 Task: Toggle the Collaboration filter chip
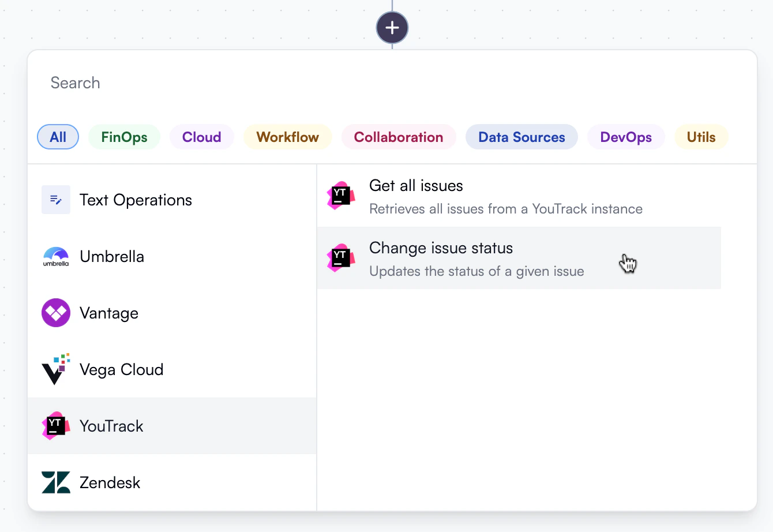point(399,137)
